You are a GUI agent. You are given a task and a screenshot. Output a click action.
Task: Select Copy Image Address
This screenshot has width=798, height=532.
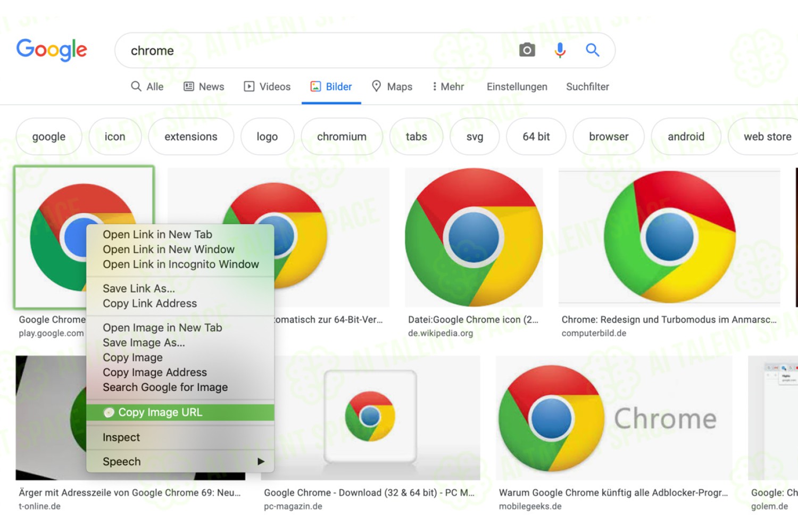[x=180, y=372]
